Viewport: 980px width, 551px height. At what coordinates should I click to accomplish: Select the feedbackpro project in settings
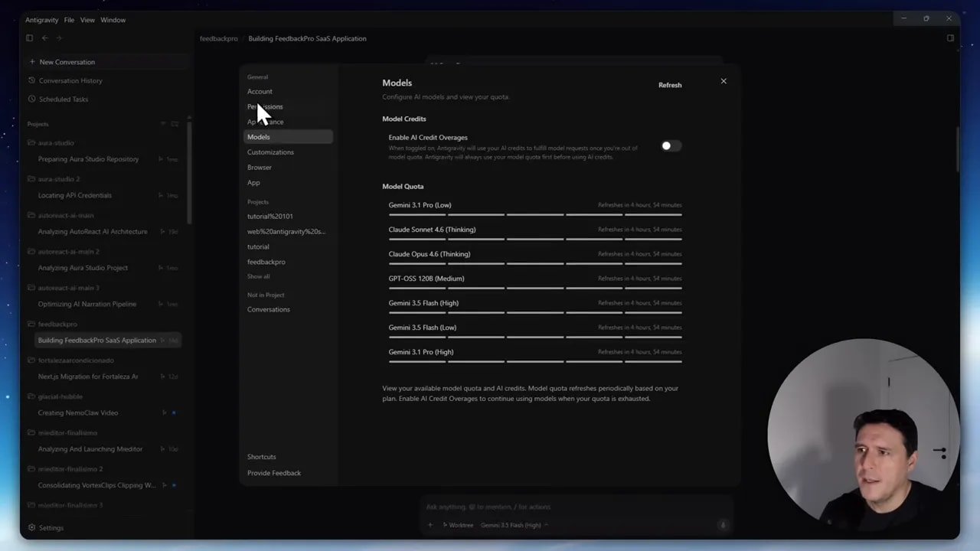pos(266,262)
